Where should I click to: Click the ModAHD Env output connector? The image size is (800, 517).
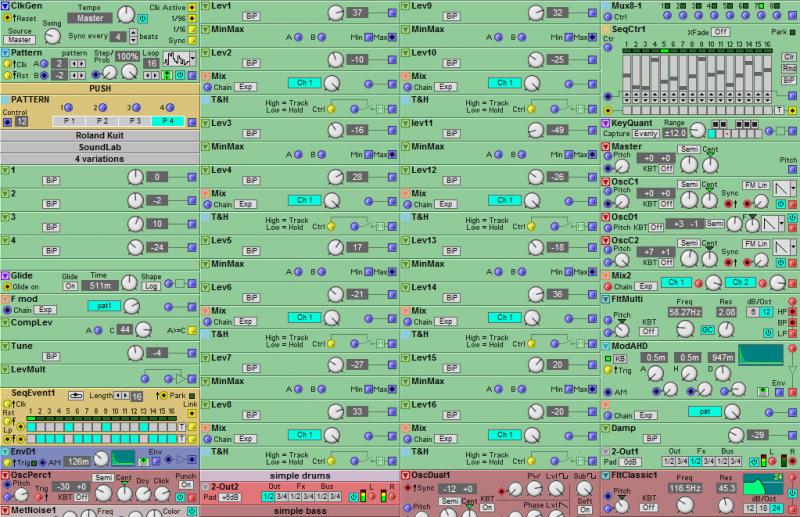779,392
